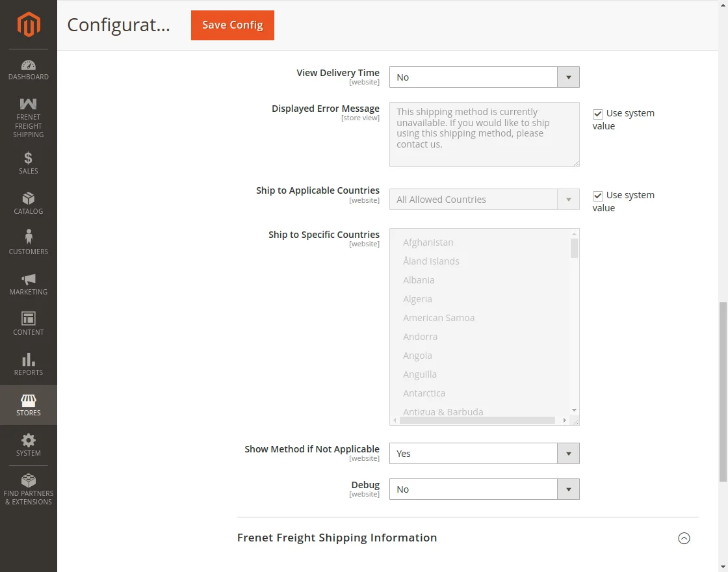This screenshot has height=572, width=728.
Task: Open Find Partners & Extensions icon
Action: 28,480
